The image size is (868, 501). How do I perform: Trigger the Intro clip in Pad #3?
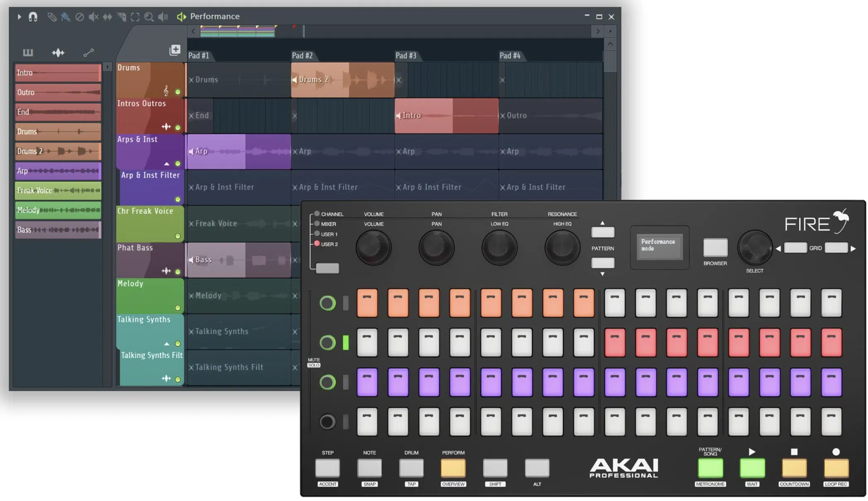click(x=446, y=116)
